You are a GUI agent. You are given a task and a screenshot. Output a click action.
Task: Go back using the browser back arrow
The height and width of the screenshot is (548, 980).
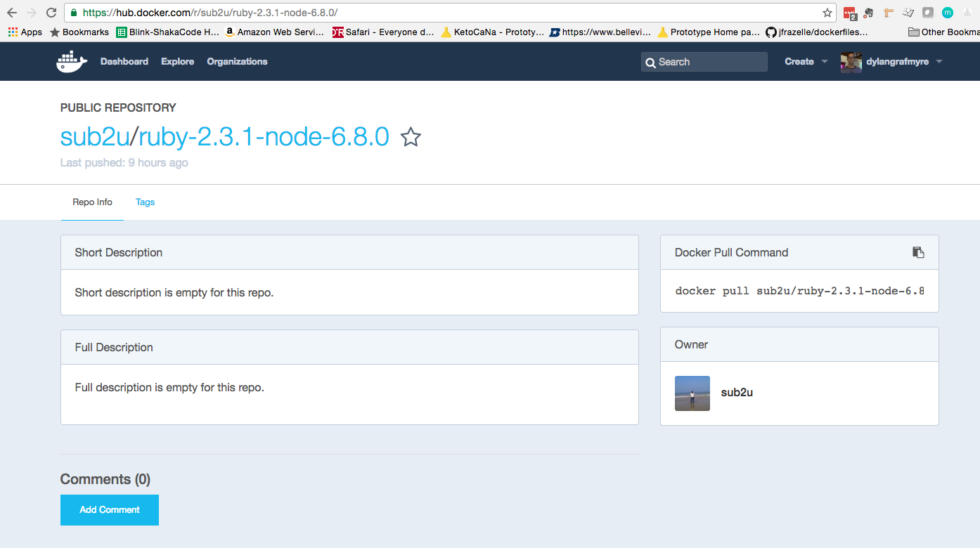click(12, 13)
